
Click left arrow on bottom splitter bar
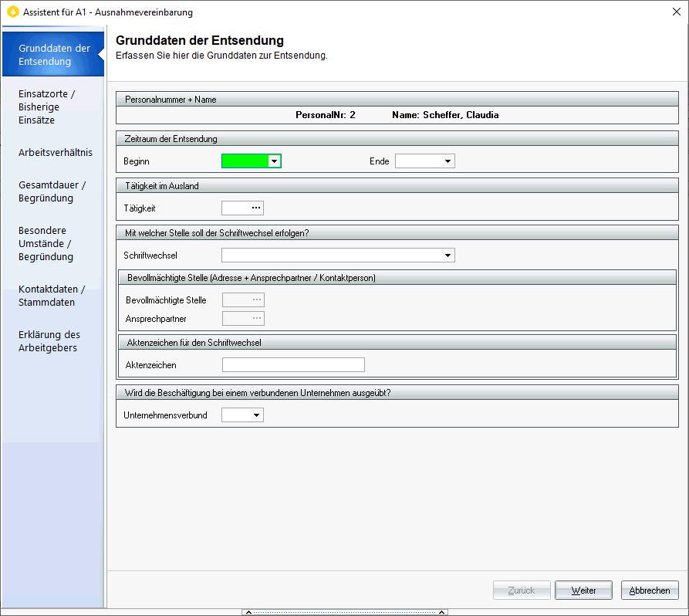[247, 612]
